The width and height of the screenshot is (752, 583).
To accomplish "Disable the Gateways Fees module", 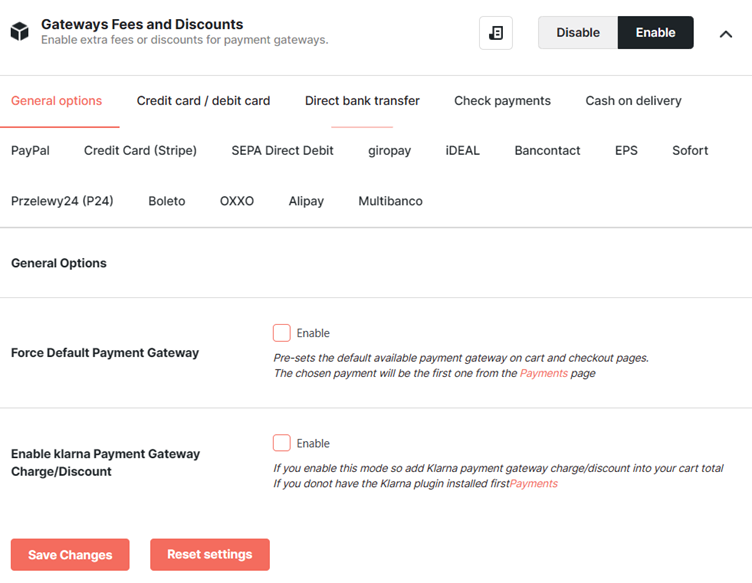I will point(578,33).
